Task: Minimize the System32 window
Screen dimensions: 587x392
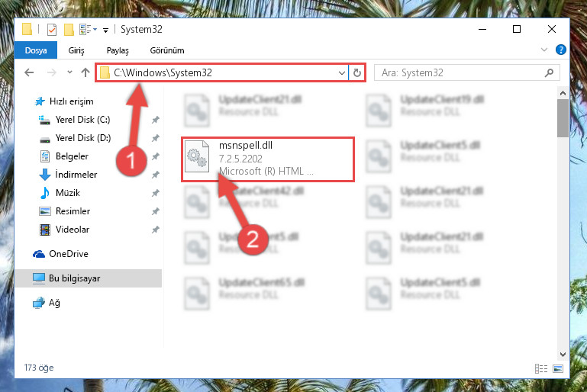Action: pyautogui.click(x=482, y=29)
